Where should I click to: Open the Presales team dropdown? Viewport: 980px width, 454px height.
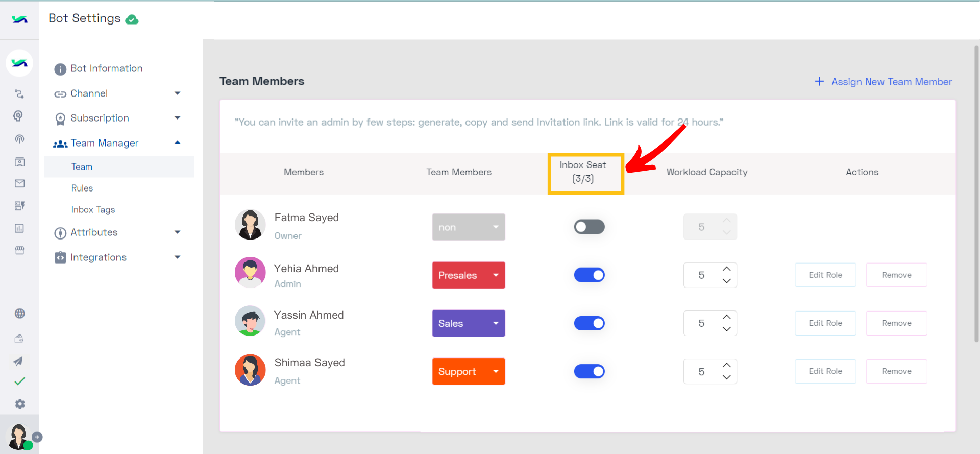tap(469, 275)
